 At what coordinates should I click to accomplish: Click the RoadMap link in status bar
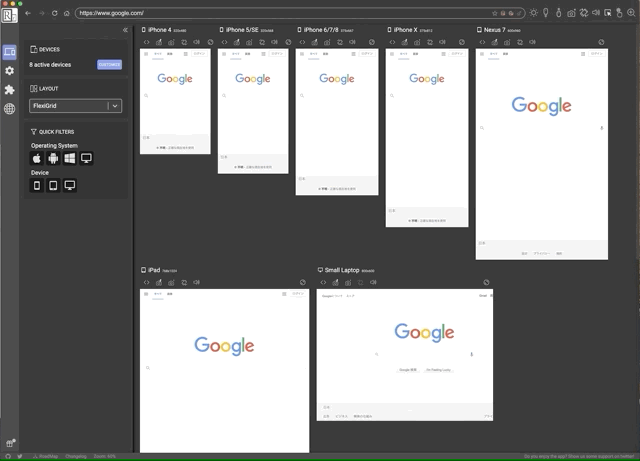pos(46,456)
